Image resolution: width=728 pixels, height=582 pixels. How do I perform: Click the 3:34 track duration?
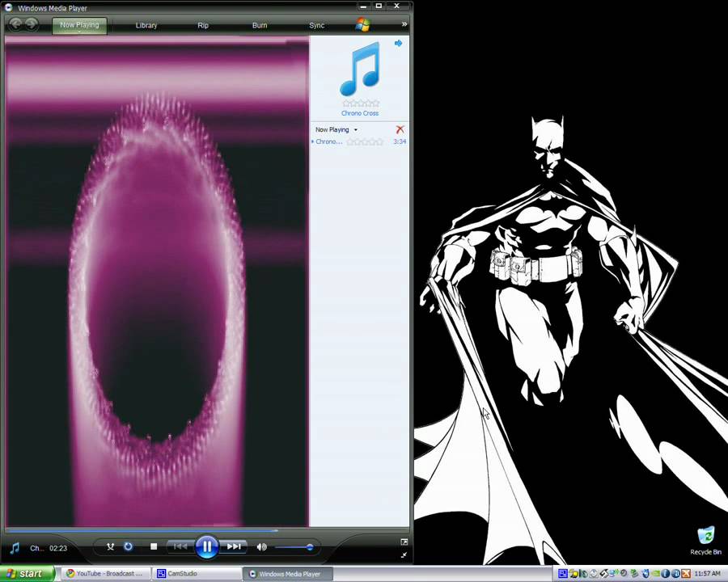click(x=400, y=141)
